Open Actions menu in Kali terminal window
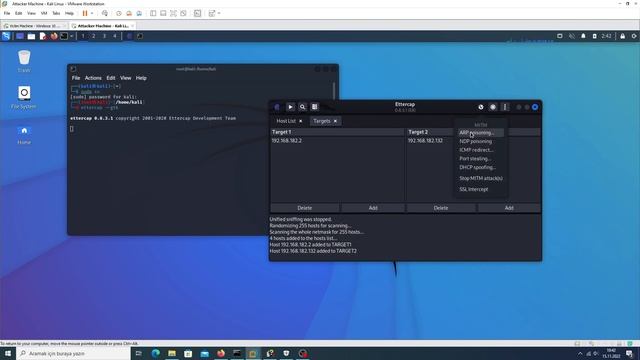The height and width of the screenshot is (360, 640). pyautogui.click(x=93, y=78)
